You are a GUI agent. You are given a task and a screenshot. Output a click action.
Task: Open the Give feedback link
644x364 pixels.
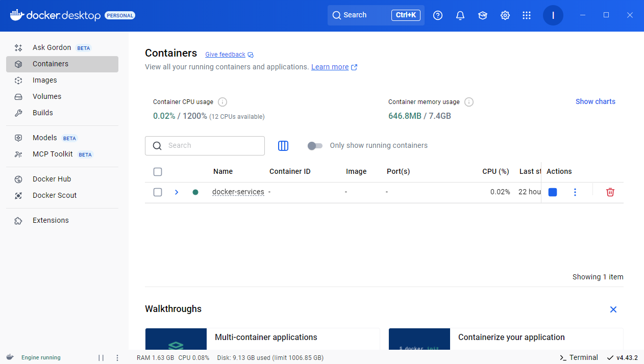pos(225,55)
